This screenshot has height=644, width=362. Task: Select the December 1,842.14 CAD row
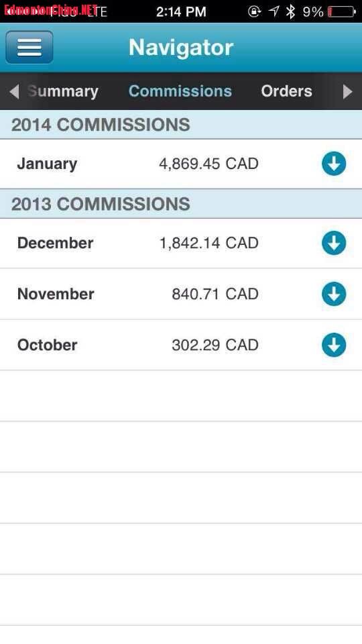click(181, 243)
